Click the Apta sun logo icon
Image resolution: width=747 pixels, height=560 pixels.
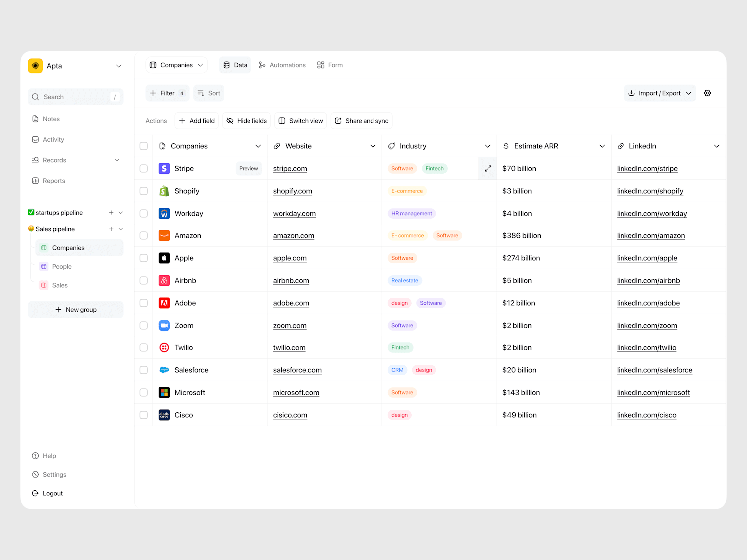click(x=35, y=66)
